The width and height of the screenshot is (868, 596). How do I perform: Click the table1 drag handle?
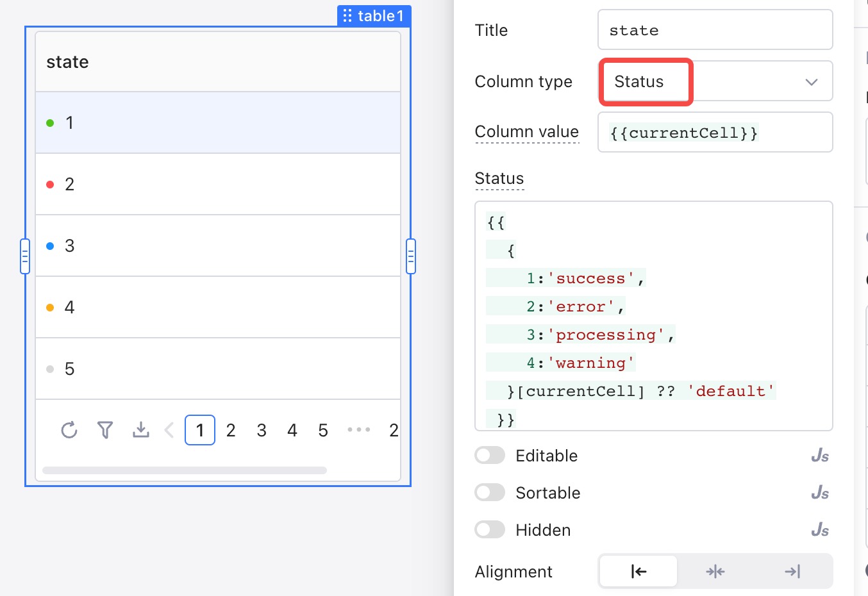pyautogui.click(x=347, y=16)
